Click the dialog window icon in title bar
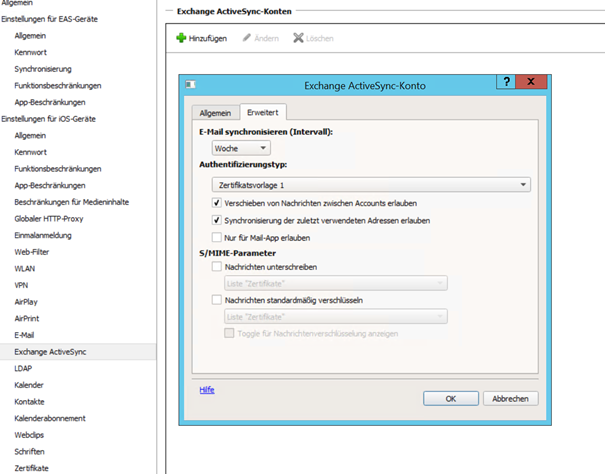 191,85
